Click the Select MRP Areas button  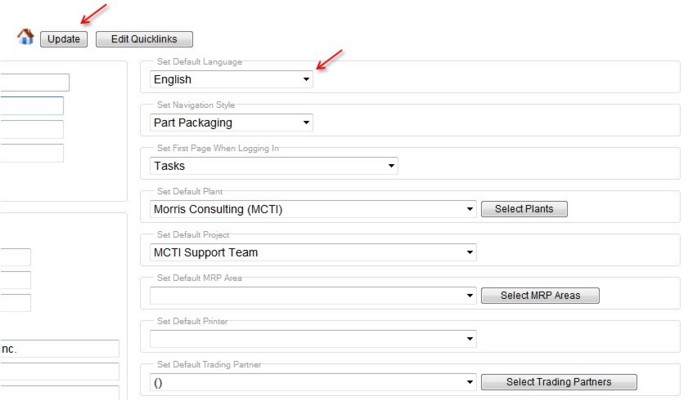(540, 295)
